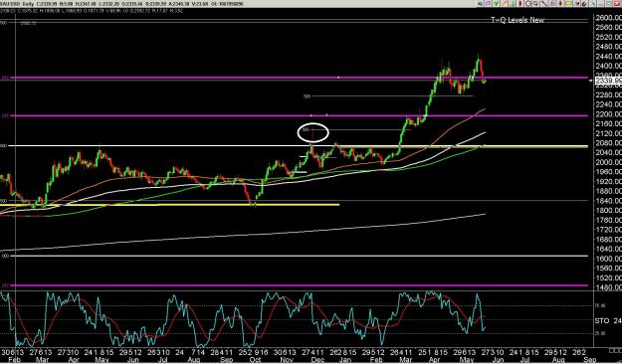Click the 'T=Q Levels New' label
This screenshot has width=622, height=364.
(x=518, y=20)
